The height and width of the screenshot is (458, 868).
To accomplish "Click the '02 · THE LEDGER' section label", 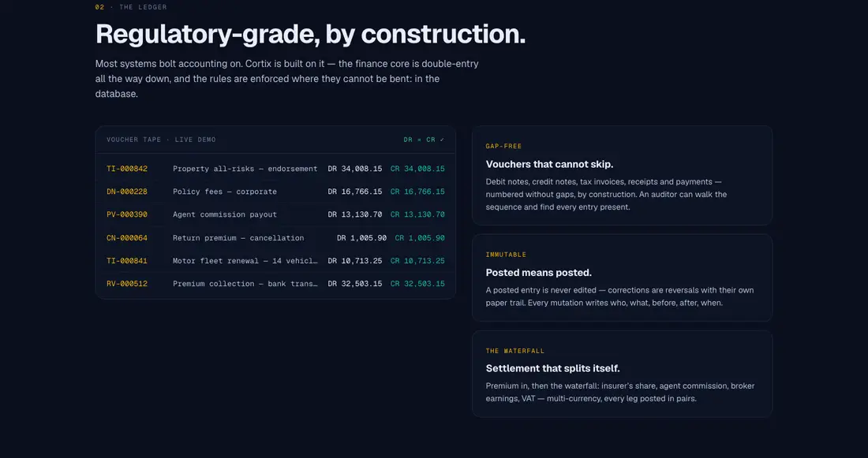I will 131,7.
